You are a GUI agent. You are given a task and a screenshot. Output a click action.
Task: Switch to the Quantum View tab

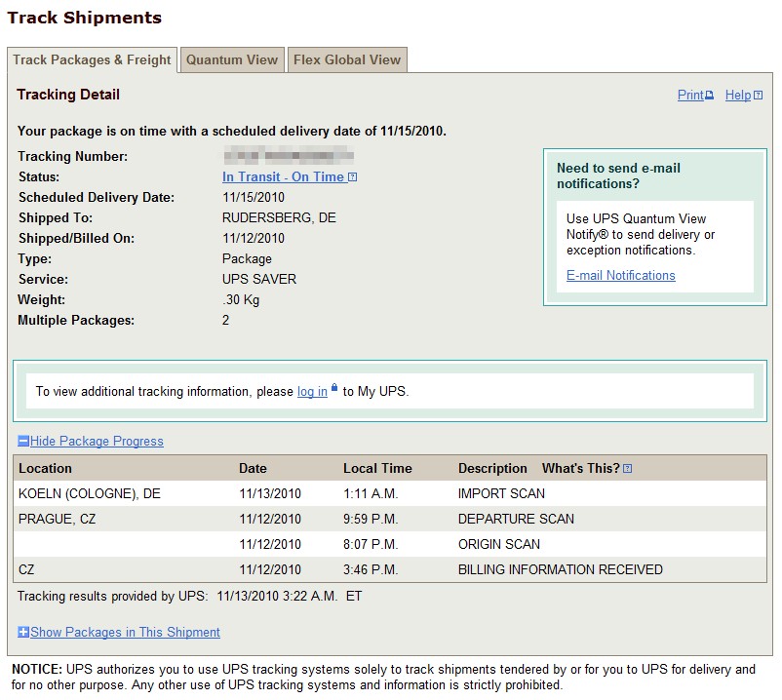[232, 59]
